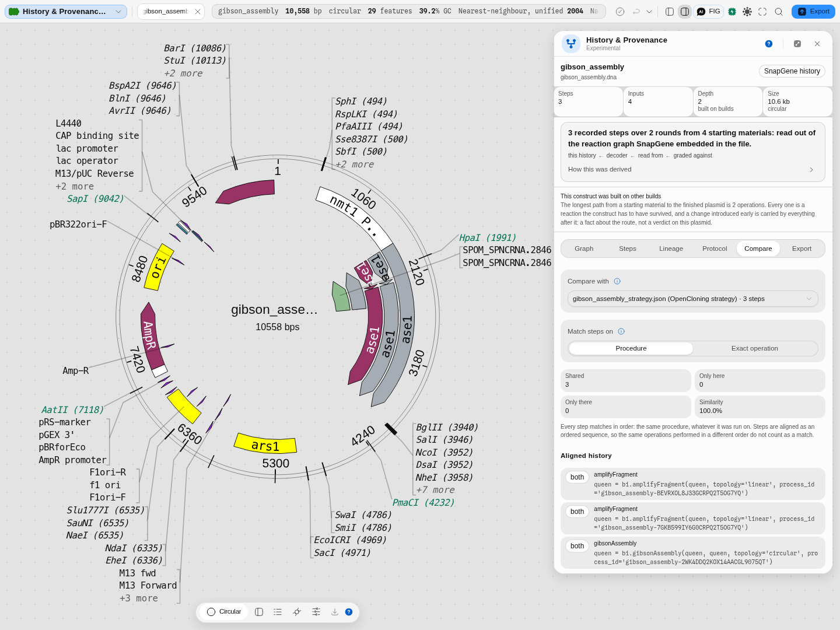
Task: Click the gibsonAssembly aligned history row
Action: 693,553
